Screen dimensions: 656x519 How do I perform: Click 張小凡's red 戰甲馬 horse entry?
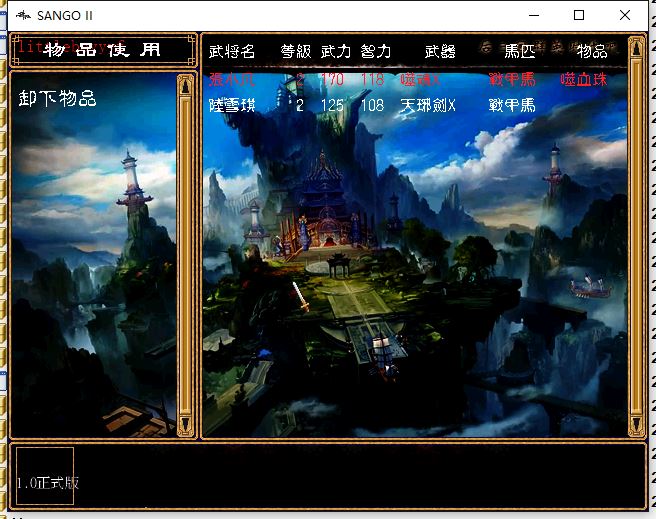point(512,79)
